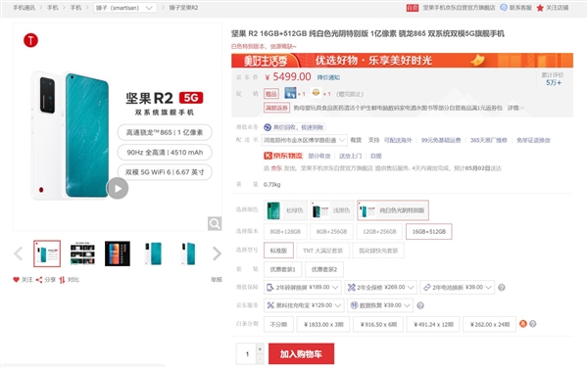Select the TNT 大满足套装 model
The height and width of the screenshot is (368, 588).
322,251
